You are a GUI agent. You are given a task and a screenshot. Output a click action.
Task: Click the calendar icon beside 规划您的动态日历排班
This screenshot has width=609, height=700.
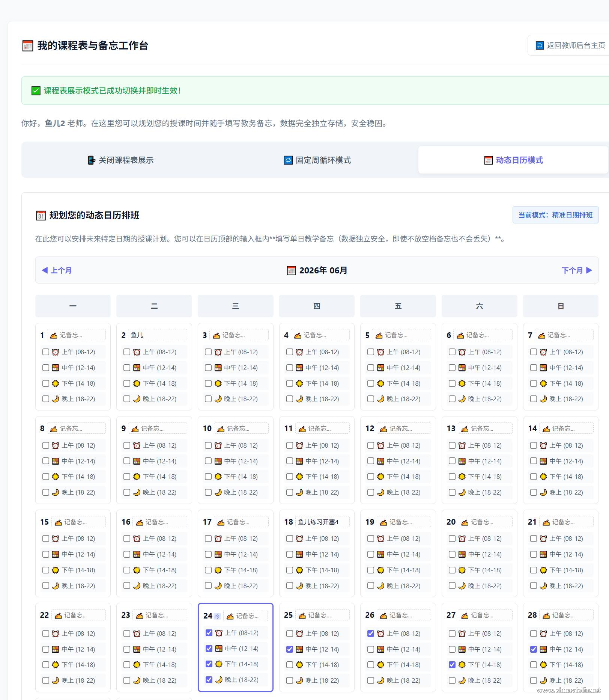point(41,216)
